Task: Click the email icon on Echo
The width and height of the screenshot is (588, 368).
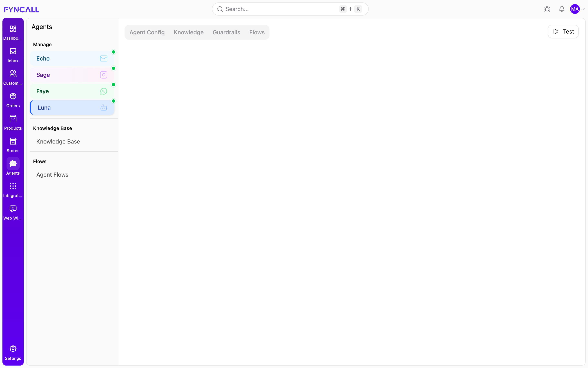Action: [x=104, y=58]
